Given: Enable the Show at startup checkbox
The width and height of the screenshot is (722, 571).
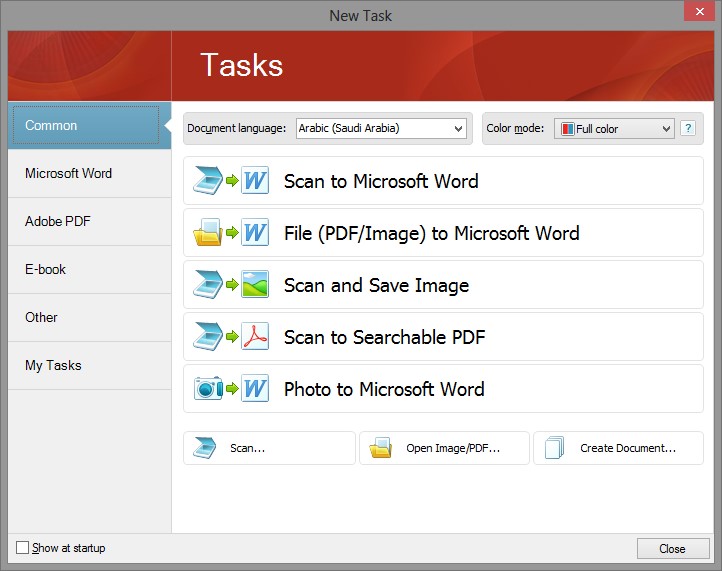Looking at the screenshot, I should pyautogui.click(x=22, y=548).
